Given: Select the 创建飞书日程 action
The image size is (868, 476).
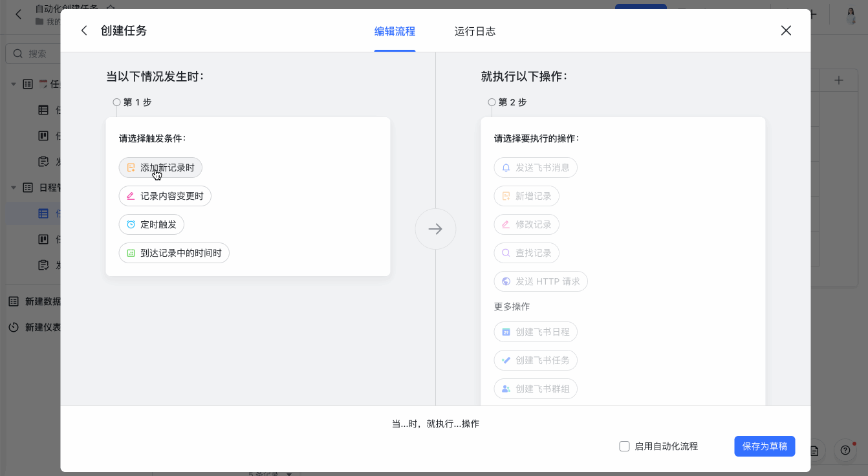Looking at the screenshot, I should [535, 331].
